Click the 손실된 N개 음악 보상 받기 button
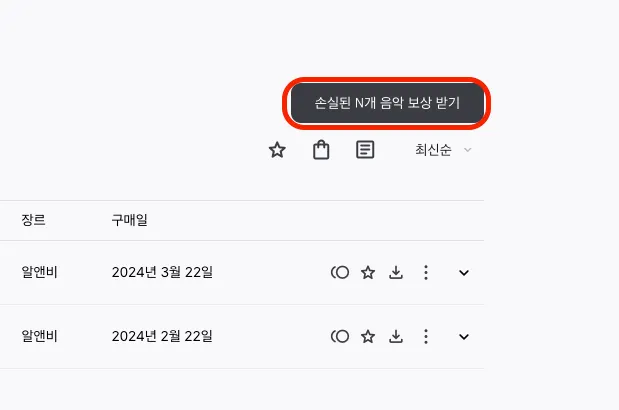 [387, 103]
